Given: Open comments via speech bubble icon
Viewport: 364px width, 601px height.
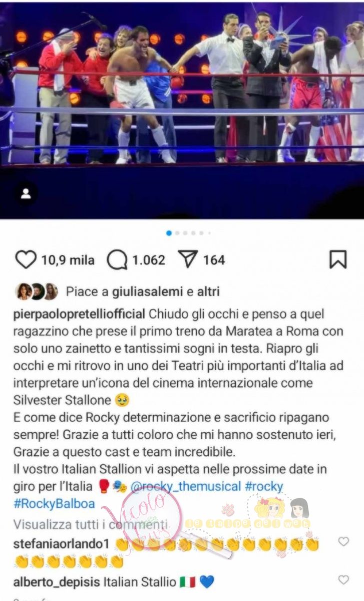Looking at the screenshot, I should click(x=117, y=260).
